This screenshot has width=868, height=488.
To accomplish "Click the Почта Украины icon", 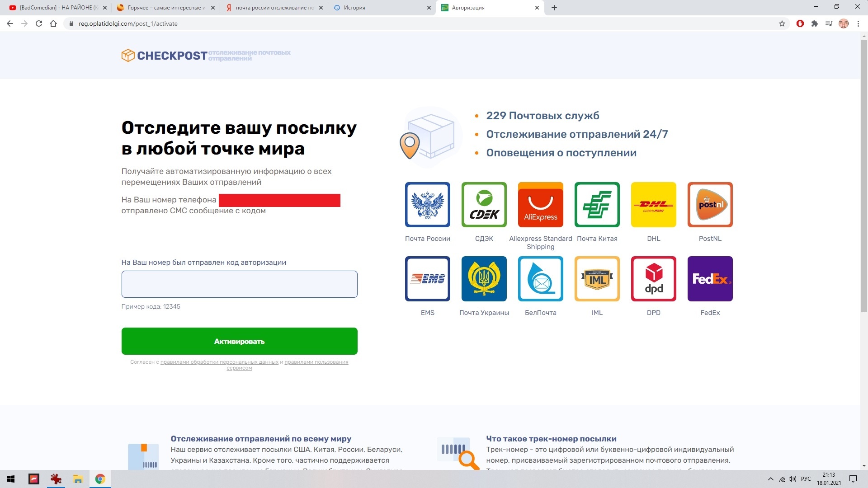I will pyautogui.click(x=484, y=279).
